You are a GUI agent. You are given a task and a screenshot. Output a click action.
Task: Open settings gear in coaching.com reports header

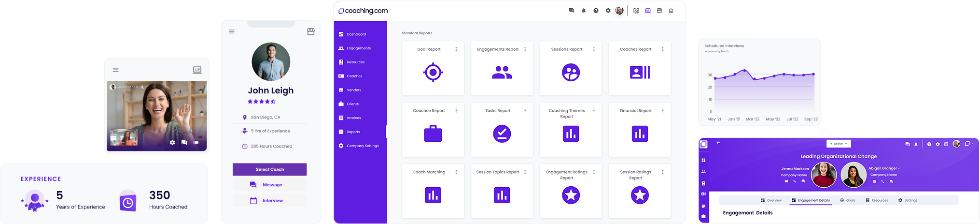(x=608, y=11)
